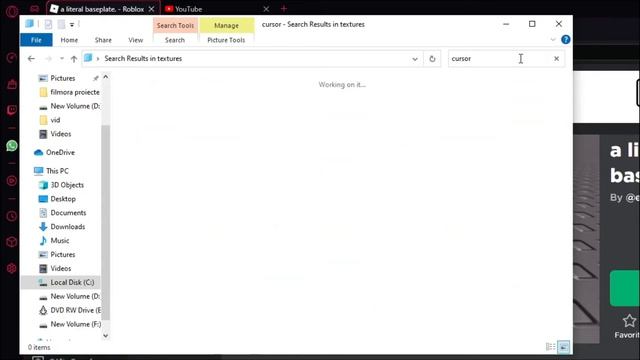
Task: Click the green Play button on Roblox
Action: pyautogui.click(x=625, y=288)
